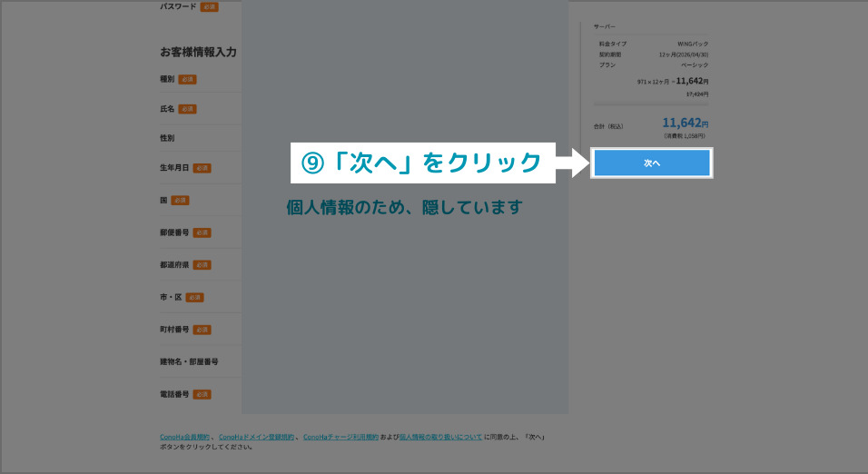Click the 消費税 1,058円 tax note
The height and width of the screenshot is (474, 868).
[685, 135]
